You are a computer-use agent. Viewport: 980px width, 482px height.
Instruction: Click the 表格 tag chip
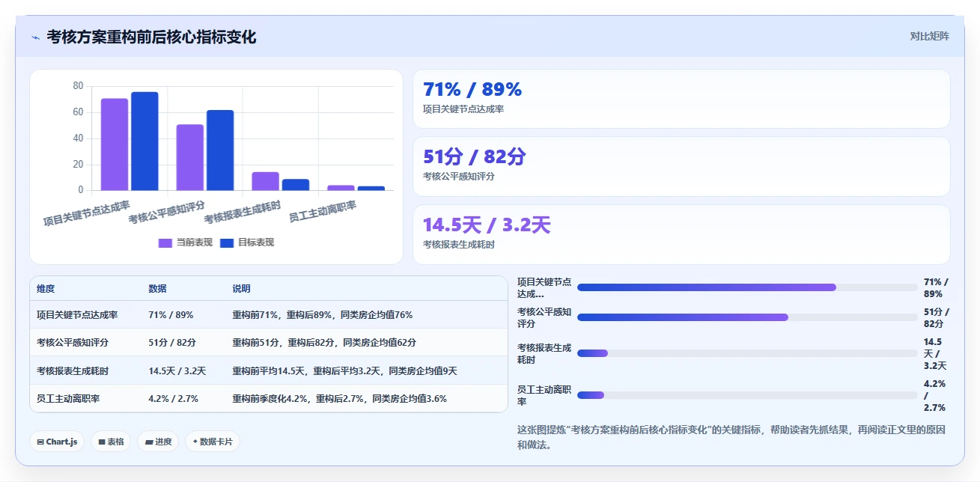tap(111, 442)
